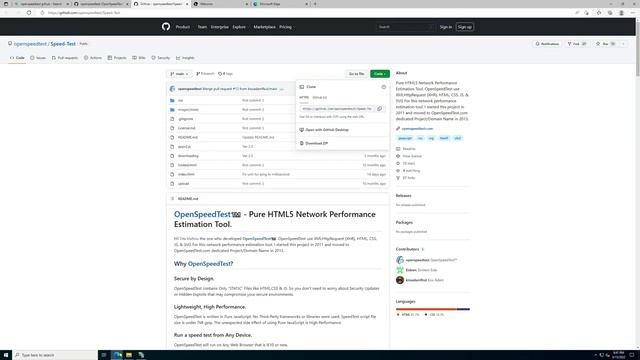The height and width of the screenshot is (360, 640).
Task: Open the View license link
Action: 412,156
